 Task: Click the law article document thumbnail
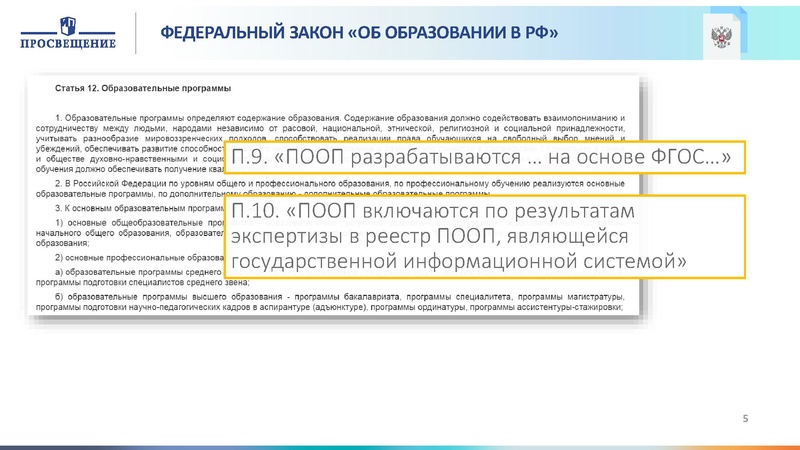[333, 195]
